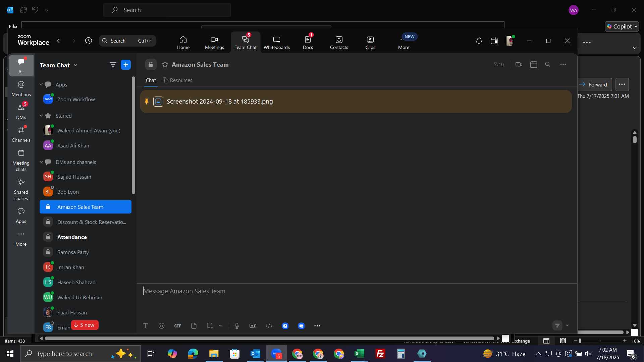This screenshot has height=362, width=644.
Task: Click the blue new chat plus button
Action: pos(126,65)
